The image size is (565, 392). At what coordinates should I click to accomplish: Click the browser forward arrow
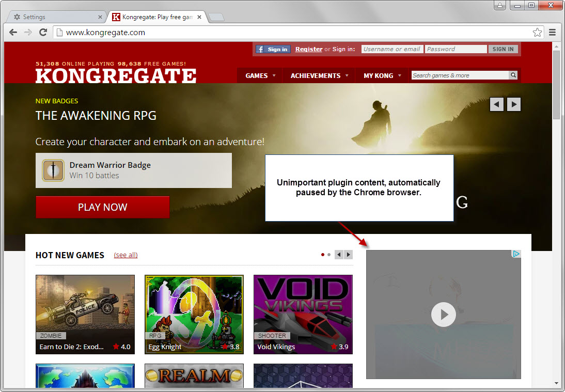point(28,33)
